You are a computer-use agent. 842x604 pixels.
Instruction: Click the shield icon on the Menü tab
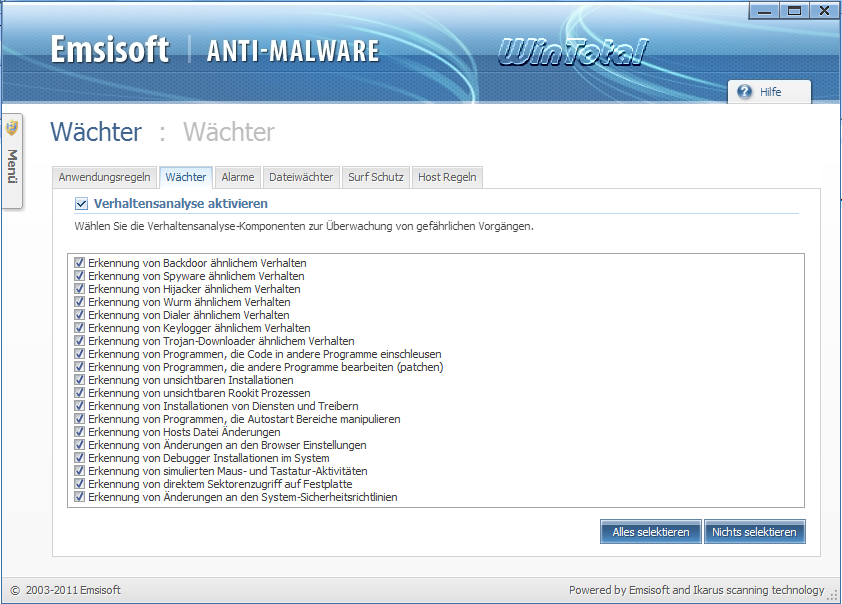click(12, 128)
